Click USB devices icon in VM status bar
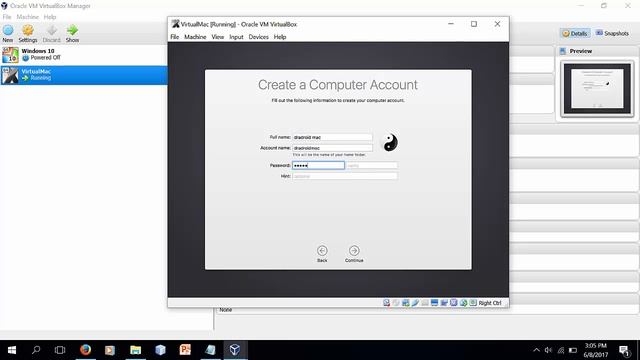The image size is (640, 360). (x=415, y=303)
